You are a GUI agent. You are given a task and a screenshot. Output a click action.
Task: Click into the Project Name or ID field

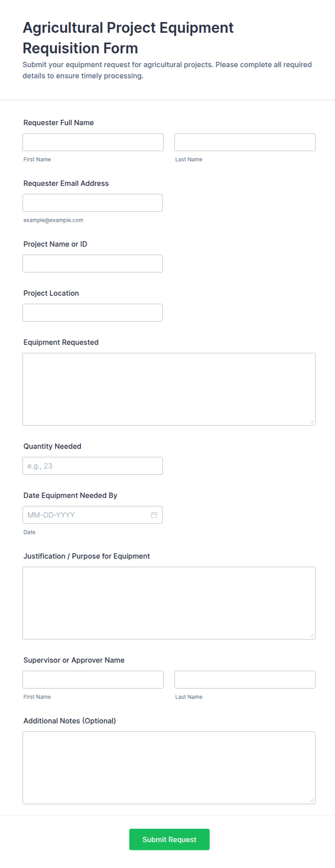point(93,264)
